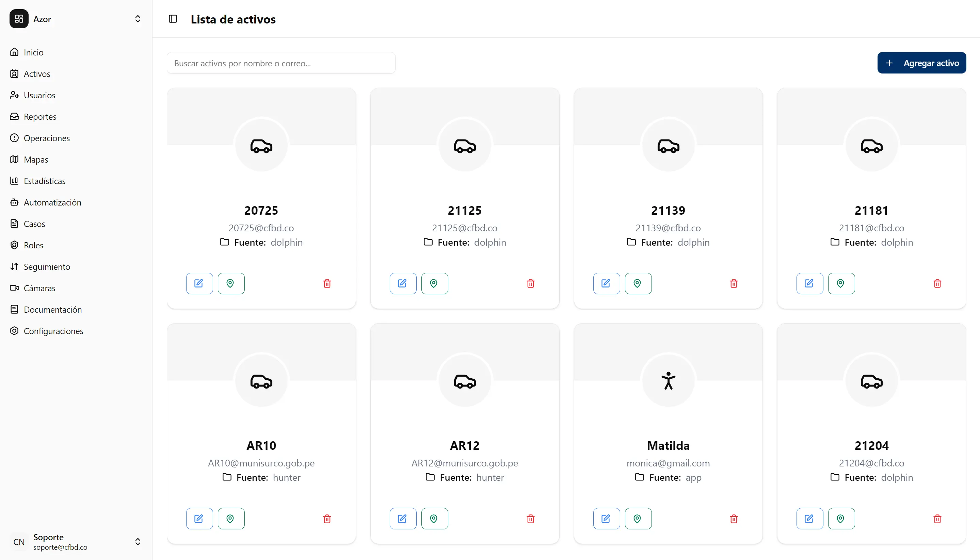980x560 pixels.
Task: Delete asset AR12 with the trash icon
Action: (530, 518)
